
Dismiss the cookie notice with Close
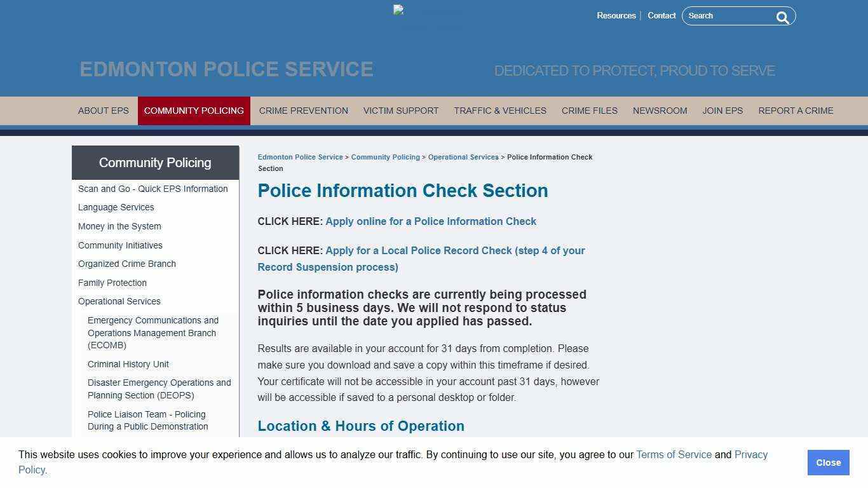pyautogui.click(x=828, y=463)
